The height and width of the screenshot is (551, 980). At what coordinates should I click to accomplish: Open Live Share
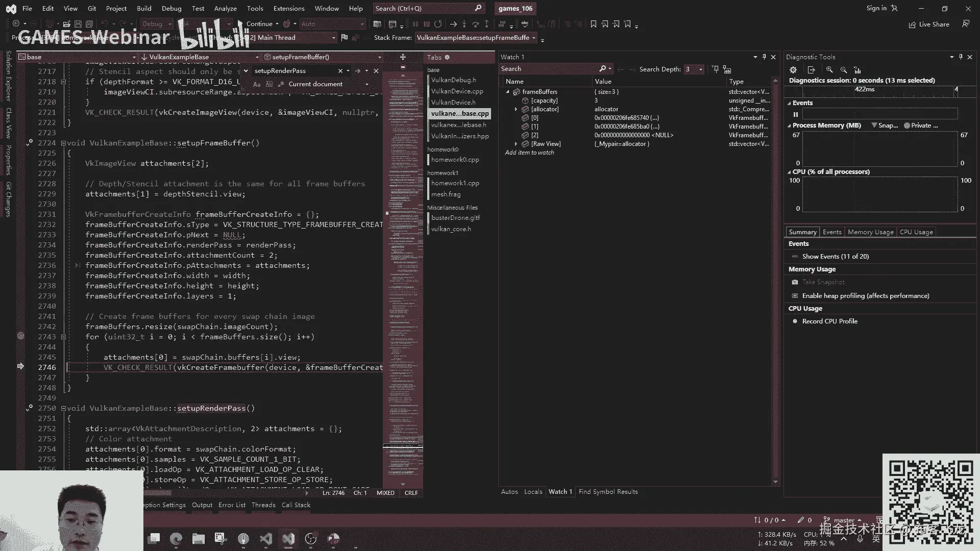pyautogui.click(x=929, y=24)
